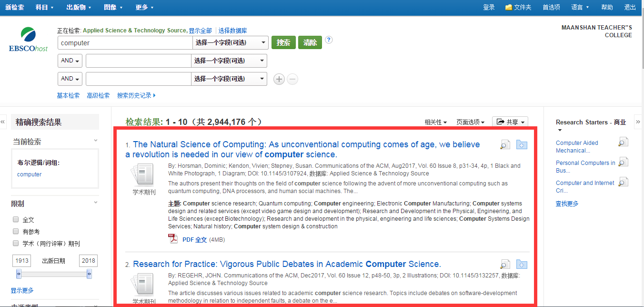Collapse right panel using double arrow
This screenshot has width=644, height=307.
click(638, 122)
